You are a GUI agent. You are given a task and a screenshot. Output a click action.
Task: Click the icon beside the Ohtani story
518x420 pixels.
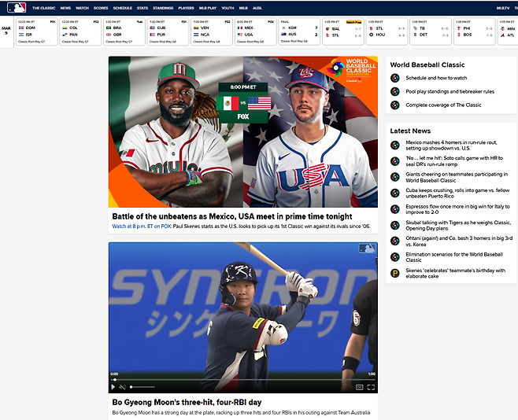pyautogui.click(x=395, y=241)
